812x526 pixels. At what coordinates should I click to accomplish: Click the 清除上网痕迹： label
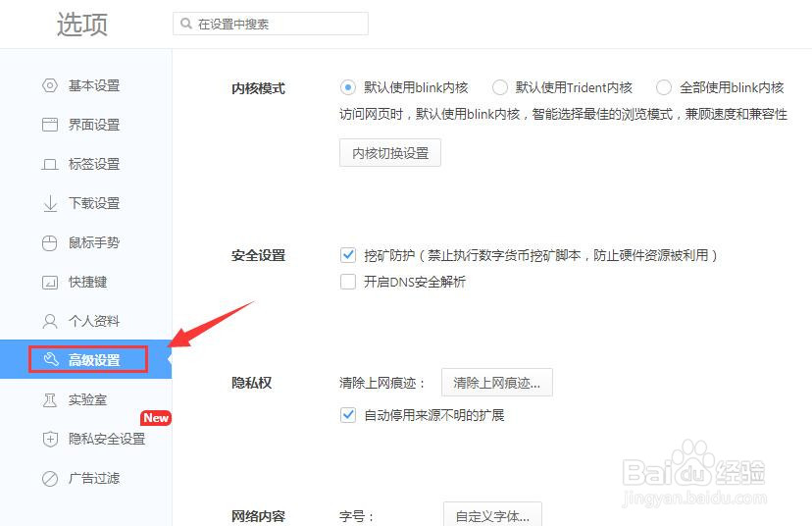[382, 383]
